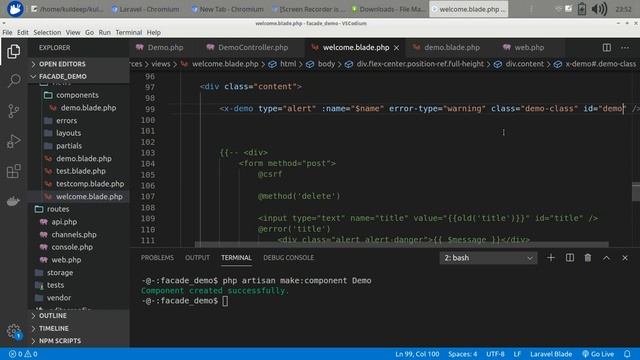Open the Manage gear settings menu
The width and height of the screenshot is (640, 360).
tap(13, 331)
